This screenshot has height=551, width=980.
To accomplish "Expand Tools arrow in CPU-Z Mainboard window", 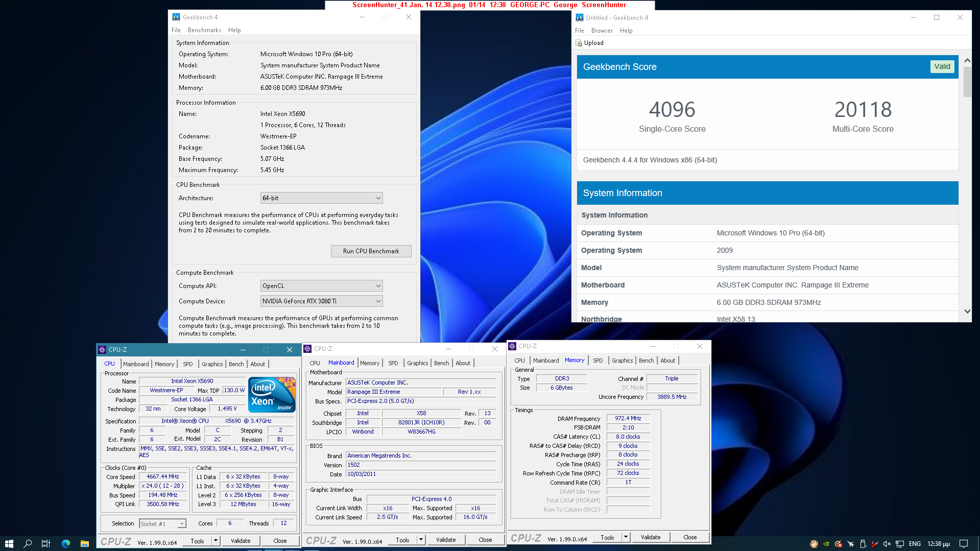I will tap(421, 540).
